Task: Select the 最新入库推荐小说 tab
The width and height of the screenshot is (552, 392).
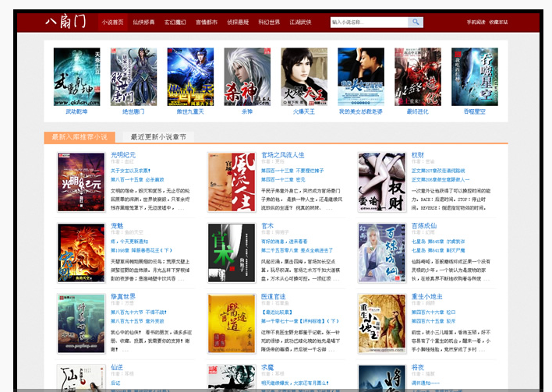Action: (80, 137)
